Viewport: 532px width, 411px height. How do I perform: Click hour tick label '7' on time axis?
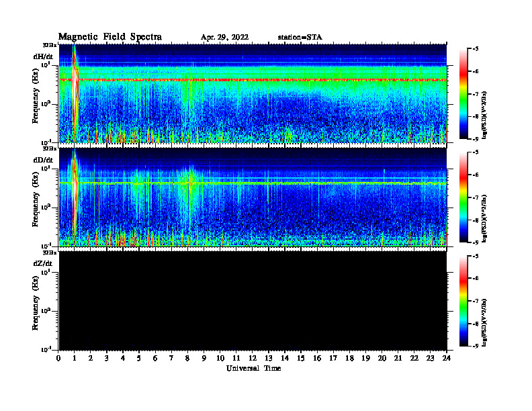[x=171, y=359]
